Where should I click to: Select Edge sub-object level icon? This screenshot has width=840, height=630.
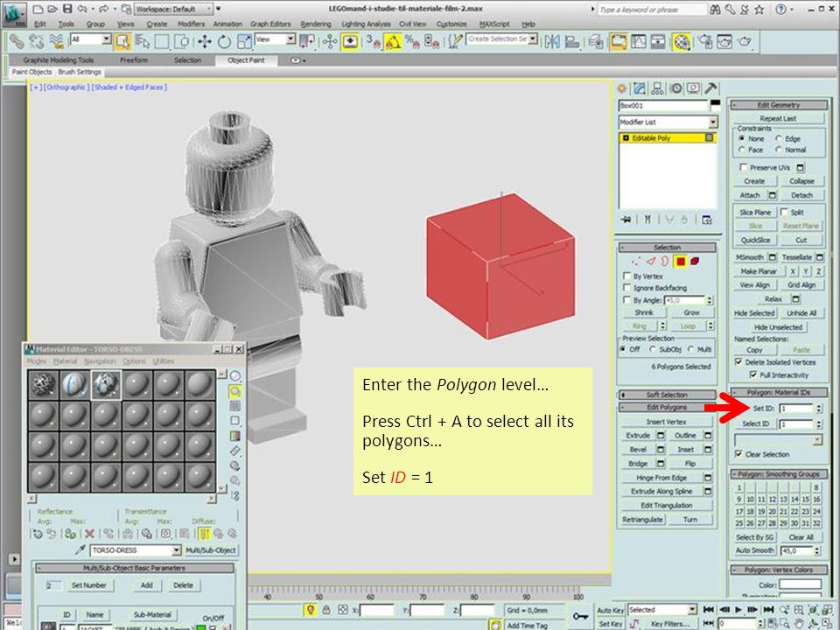[x=650, y=262]
